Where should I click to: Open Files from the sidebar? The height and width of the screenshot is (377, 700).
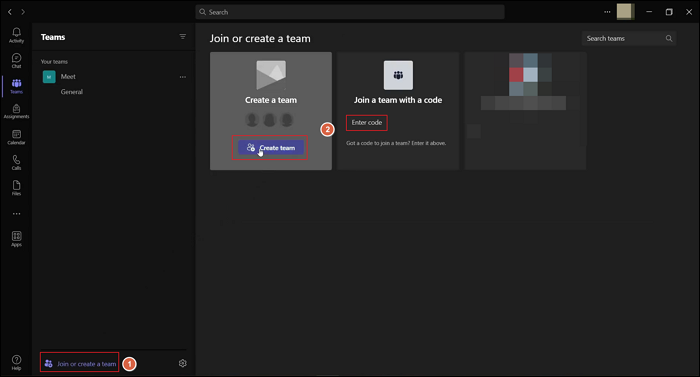click(x=17, y=188)
